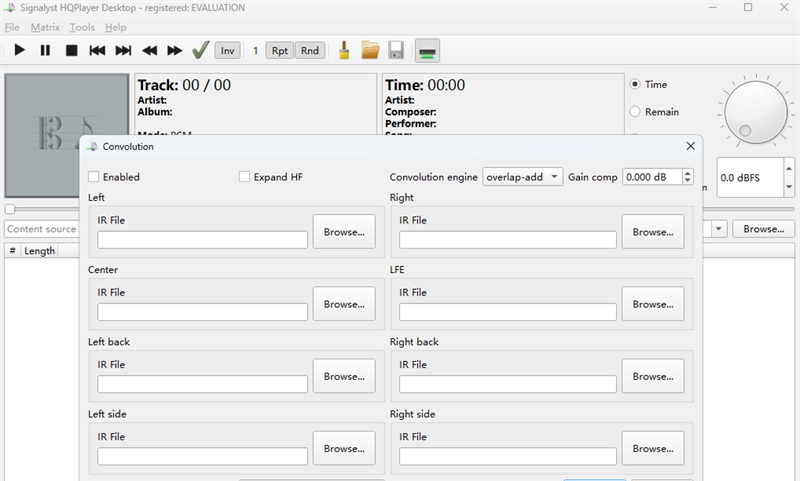
Task: Enable convolution with the Enabled checkbox
Action: [x=93, y=176]
